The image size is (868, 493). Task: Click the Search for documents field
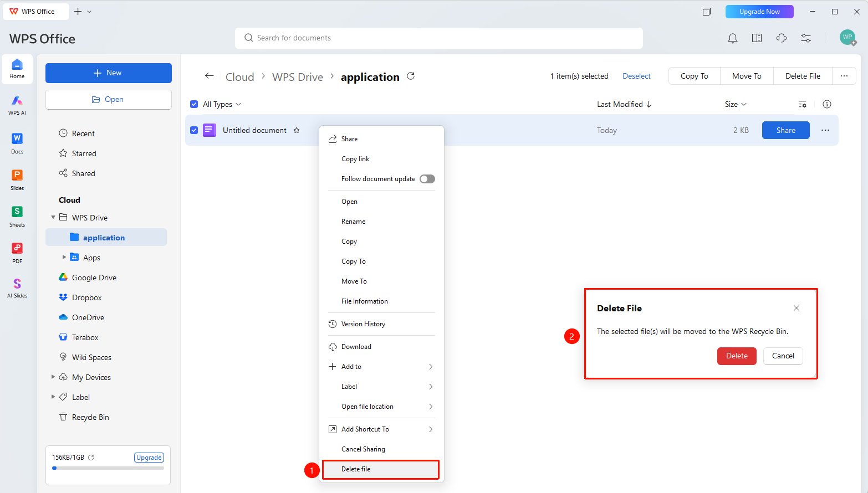click(x=439, y=38)
